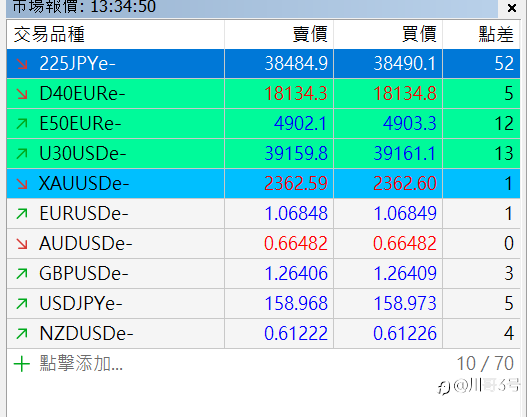Select the GBPUSDe- symbol
Image resolution: width=527 pixels, height=417 pixels.
84,274
